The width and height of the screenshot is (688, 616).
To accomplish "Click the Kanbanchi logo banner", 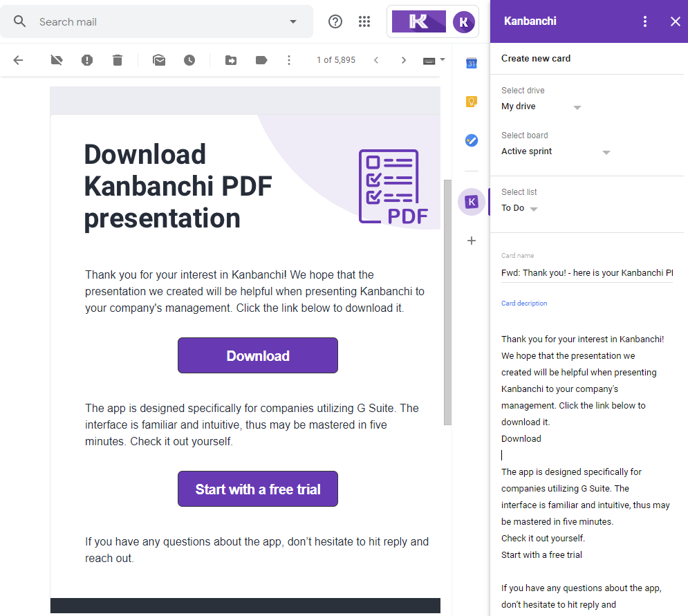I will point(418,21).
